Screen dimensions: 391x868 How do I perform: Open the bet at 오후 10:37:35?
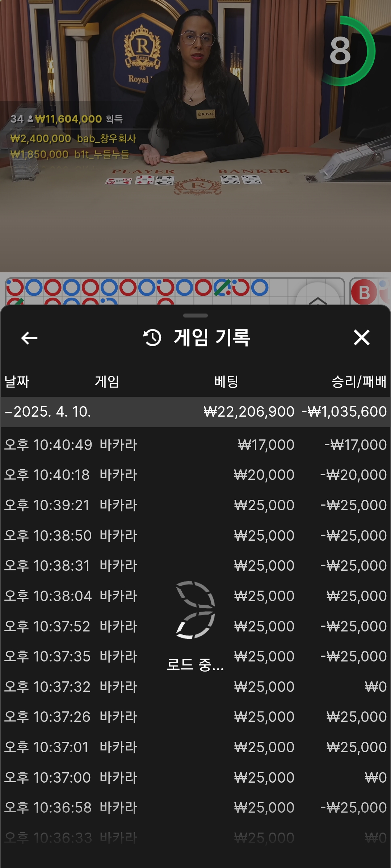click(x=195, y=656)
